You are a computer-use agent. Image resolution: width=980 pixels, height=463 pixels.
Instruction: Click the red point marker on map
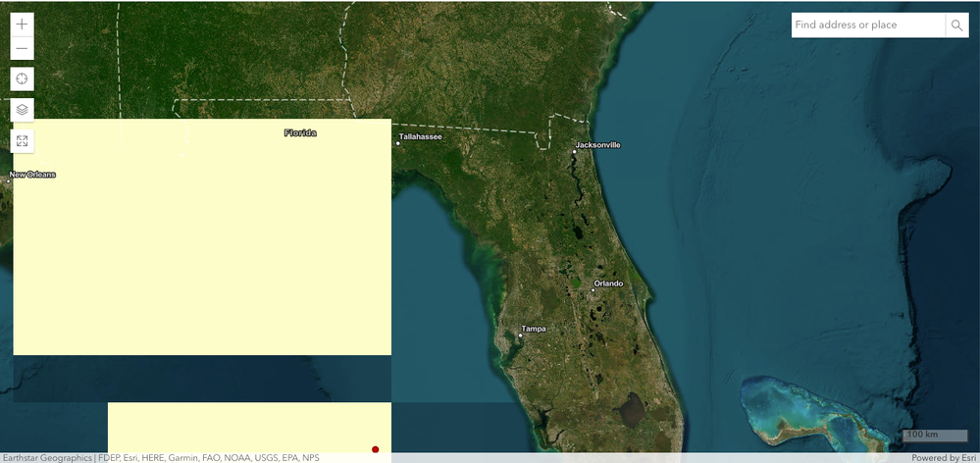point(375,449)
